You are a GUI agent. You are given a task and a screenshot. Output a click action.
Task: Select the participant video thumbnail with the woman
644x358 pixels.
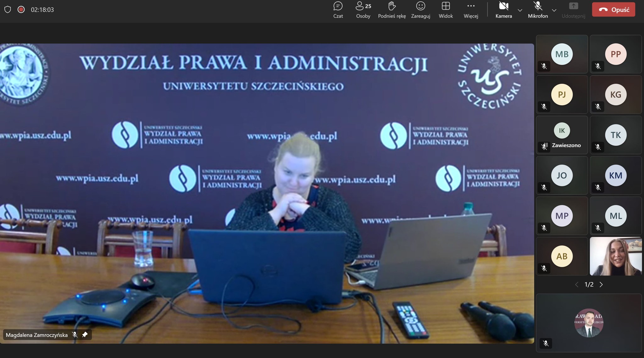click(x=615, y=256)
